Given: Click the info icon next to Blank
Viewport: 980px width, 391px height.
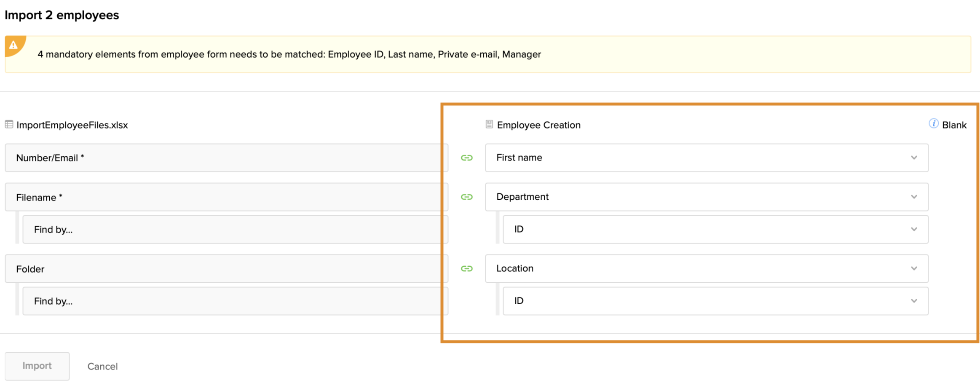Looking at the screenshot, I should click(x=933, y=123).
